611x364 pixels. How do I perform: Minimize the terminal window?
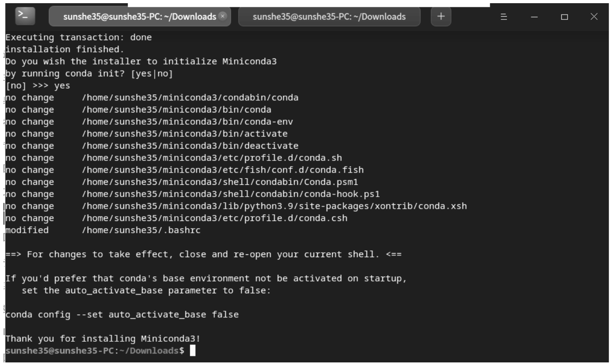pyautogui.click(x=534, y=17)
